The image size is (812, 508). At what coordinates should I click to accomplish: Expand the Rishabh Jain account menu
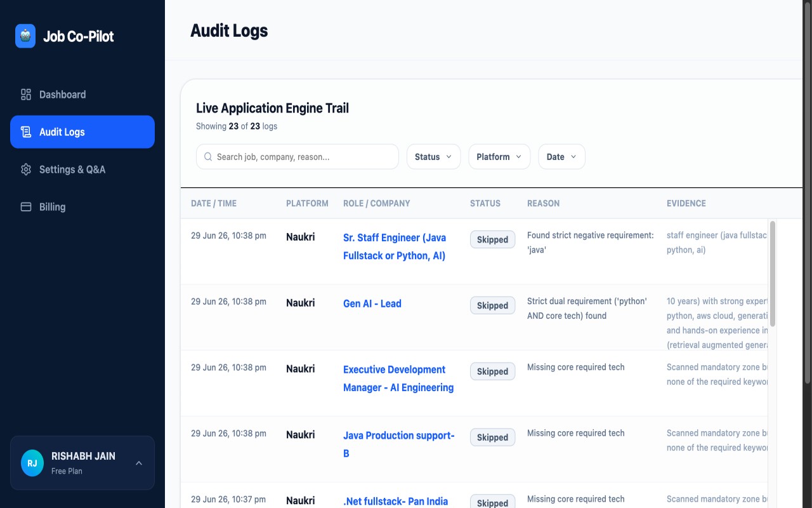pyautogui.click(x=82, y=463)
